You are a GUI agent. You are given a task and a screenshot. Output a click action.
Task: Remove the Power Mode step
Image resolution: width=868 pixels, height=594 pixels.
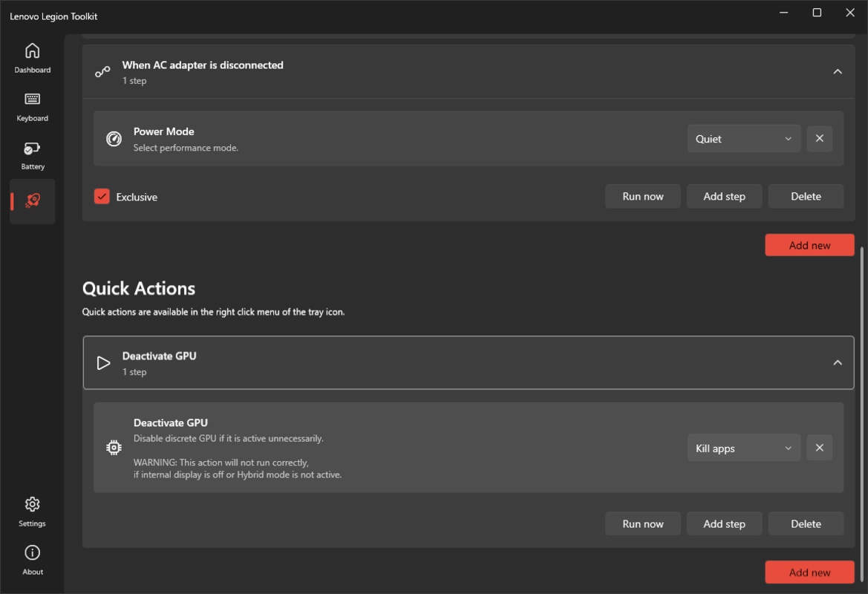tap(819, 139)
